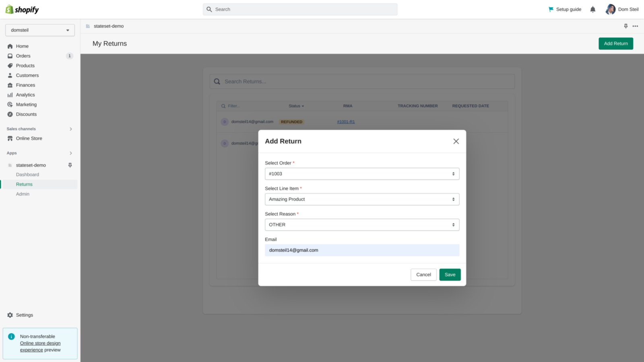The width and height of the screenshot is (644, 362).
Task: Open the Discounts section
Action: click(27, 114)
